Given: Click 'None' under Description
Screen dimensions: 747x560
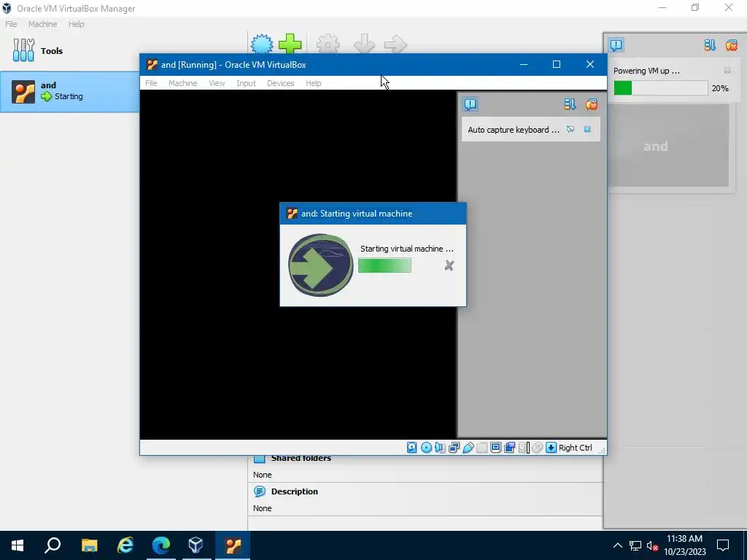Looking at the screenshot, I should click(262, 508).
